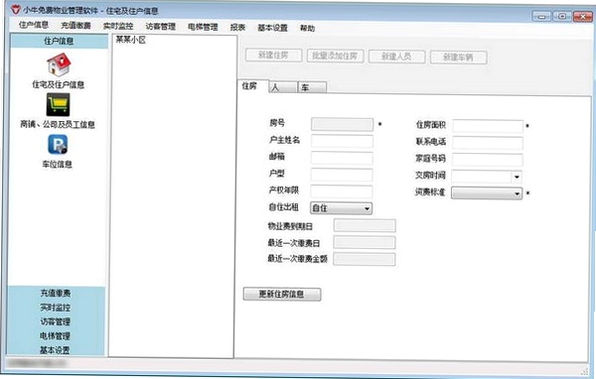Open the 基本设置 menu
596x379 pixels.
(x=273, y=28)
